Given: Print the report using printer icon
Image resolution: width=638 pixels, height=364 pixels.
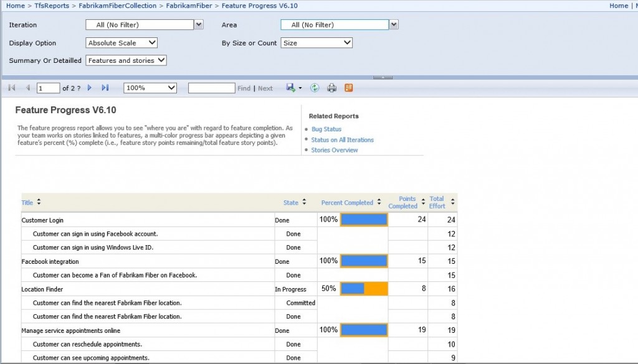Looking at the screenshot, I should pos(331,88).
